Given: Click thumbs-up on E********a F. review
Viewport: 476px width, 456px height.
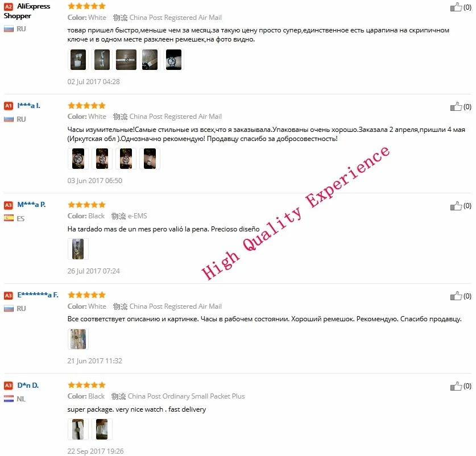Looking at the screenshot, I should click(456, 296).
